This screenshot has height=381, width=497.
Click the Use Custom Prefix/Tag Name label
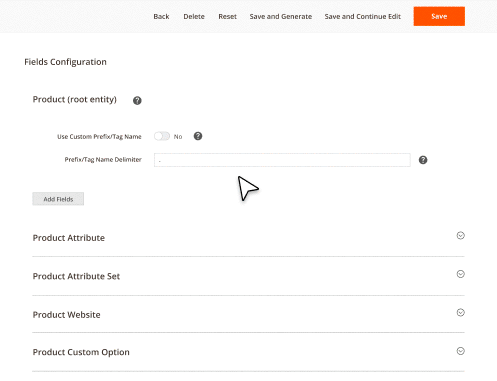(x=99, y=137)
